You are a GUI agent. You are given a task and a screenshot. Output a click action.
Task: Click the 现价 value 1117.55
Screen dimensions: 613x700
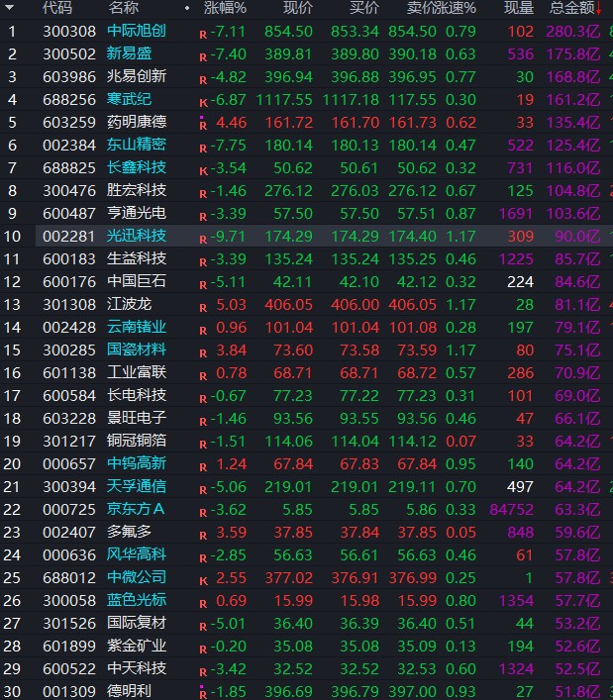(284, 100)
